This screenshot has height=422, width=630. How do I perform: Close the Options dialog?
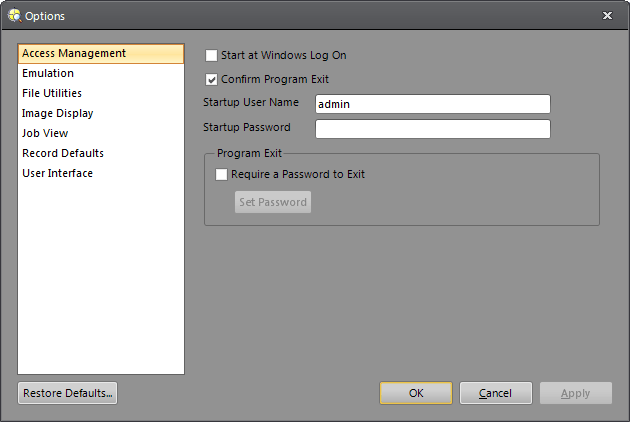pyautogui.click(x=607, y=15)
